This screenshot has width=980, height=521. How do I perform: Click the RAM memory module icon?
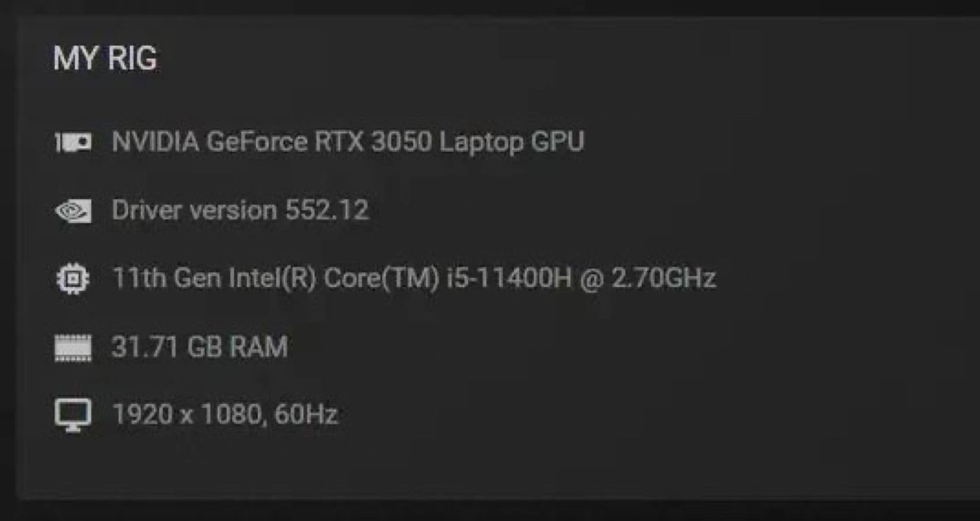[73, 348]
